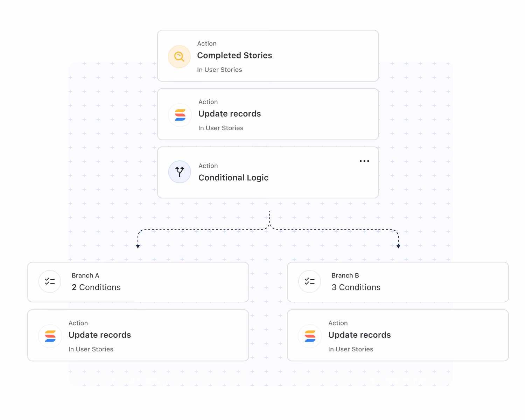
Task: Click the Branch B label
Action: [x=345, y=275]
